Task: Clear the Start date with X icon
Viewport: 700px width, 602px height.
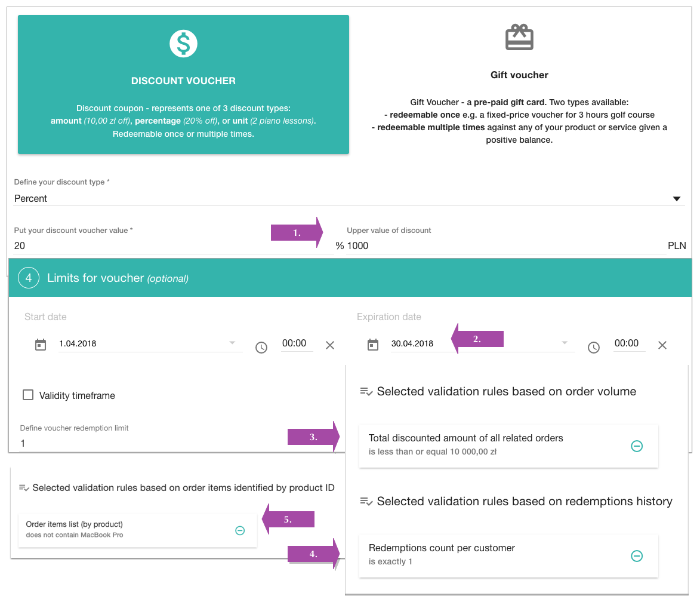Action: (x=330, y=345)
